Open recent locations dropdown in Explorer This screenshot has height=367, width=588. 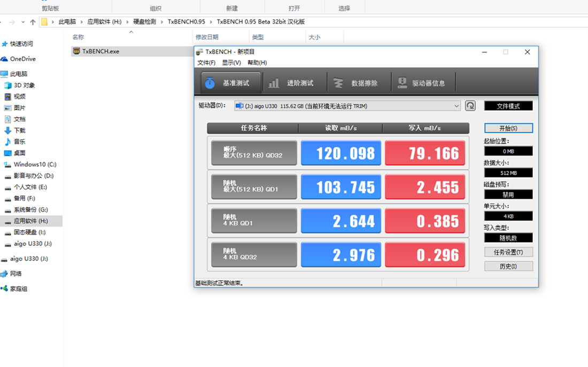[x=23, y=22]
